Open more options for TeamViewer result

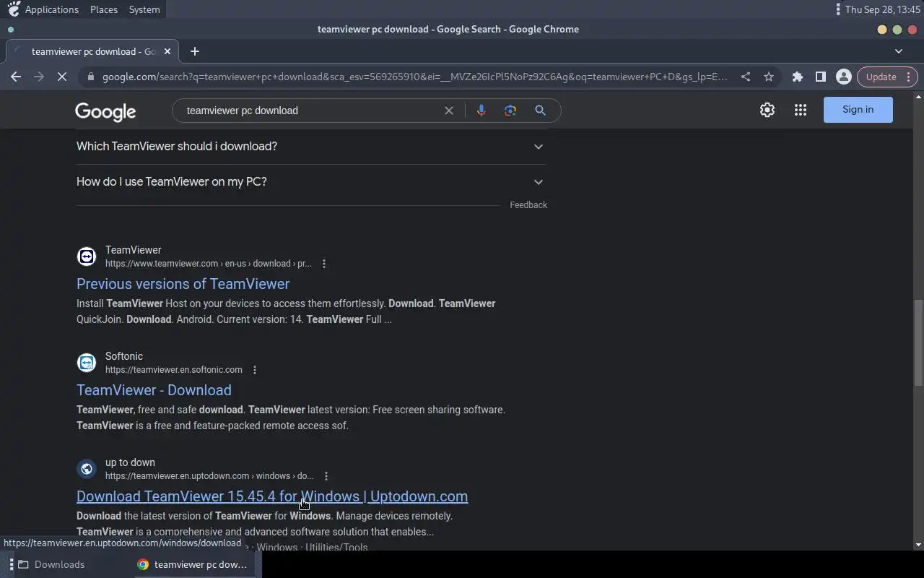pyautogui.click(x=324, y=264)
